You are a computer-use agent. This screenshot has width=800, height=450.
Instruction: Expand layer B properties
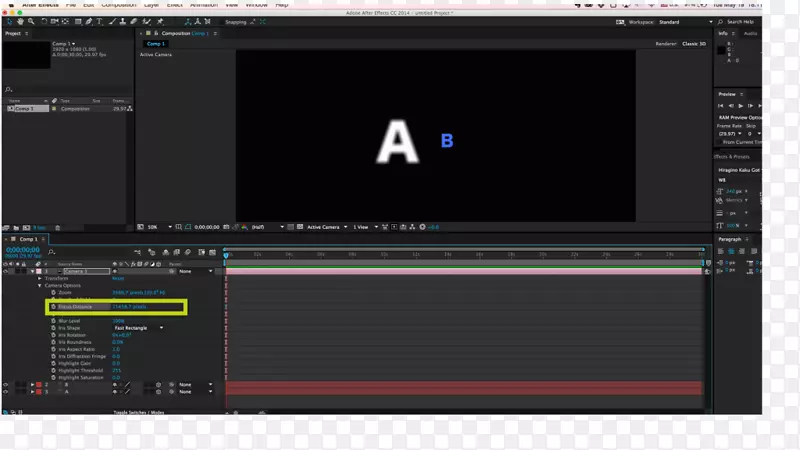click(x=33, y=385)
